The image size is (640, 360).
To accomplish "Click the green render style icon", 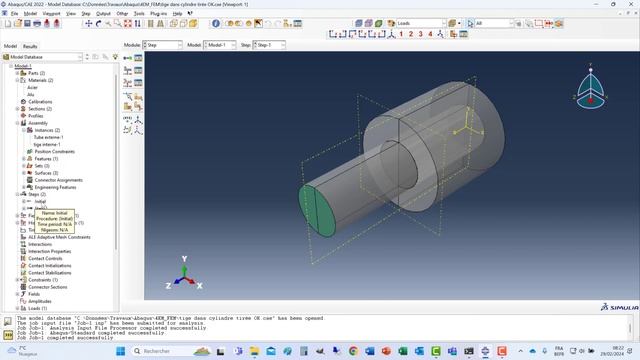I will tap(378, 23).
